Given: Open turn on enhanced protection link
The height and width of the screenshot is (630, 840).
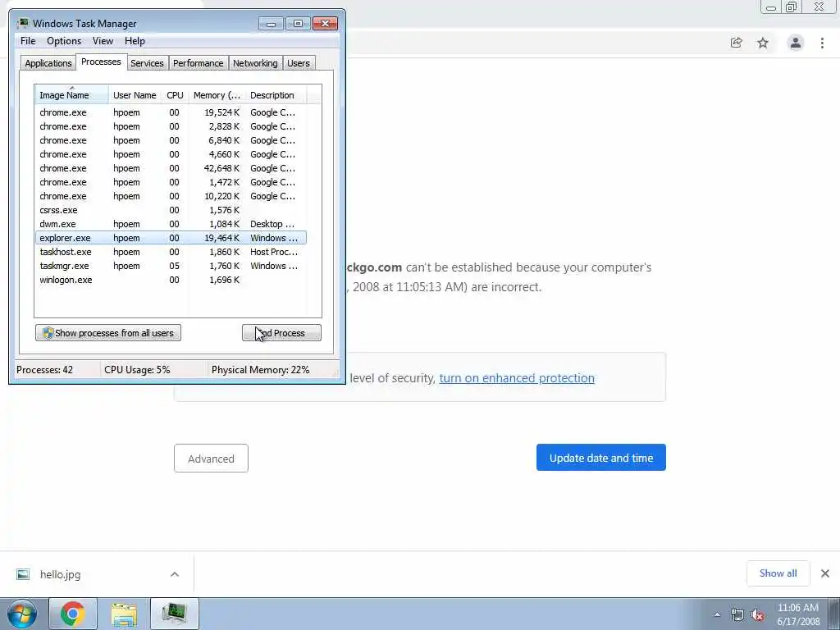Looking at the screenshot, I should [x=517, y=377].
